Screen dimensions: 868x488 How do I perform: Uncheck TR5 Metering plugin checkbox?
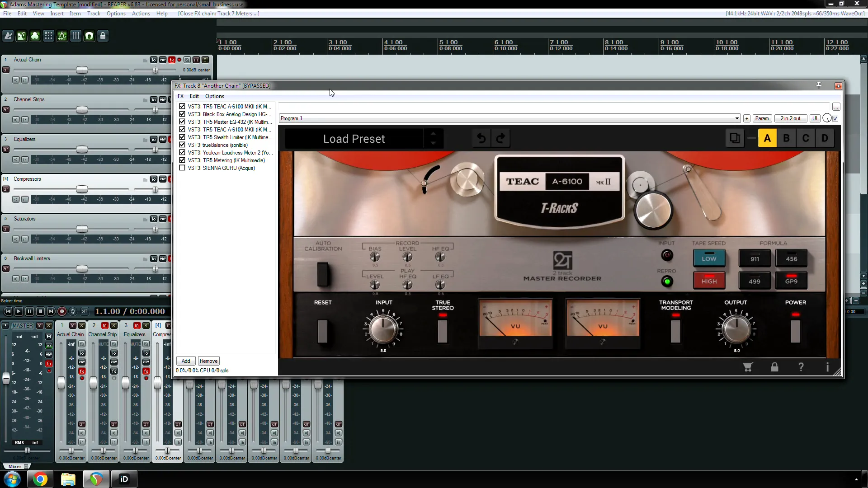pyautogui.click(x=182, y=160)
